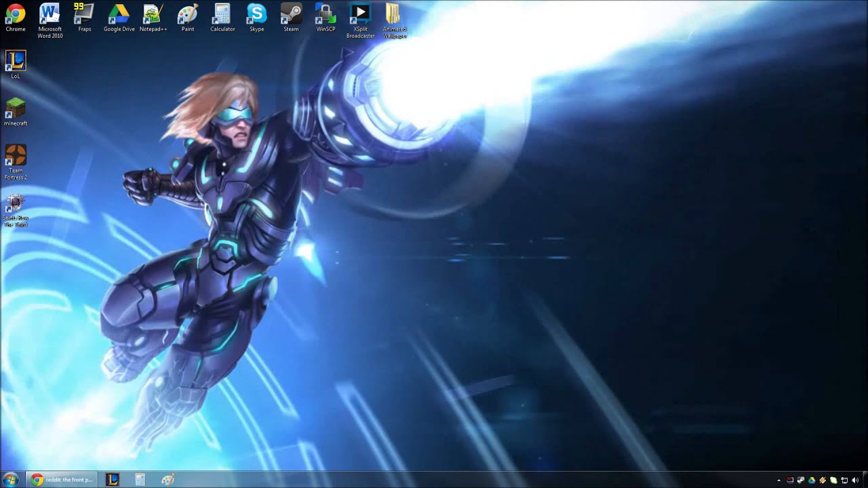Open the Google Drive tray icon

click(812, 480)
